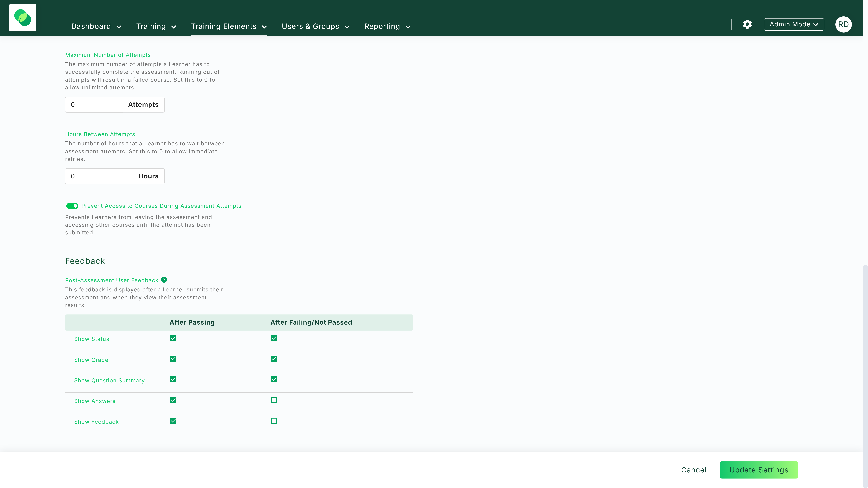Uncheck Show Grade After Passing
Viewport: 868px width, 488px height.
173,359
